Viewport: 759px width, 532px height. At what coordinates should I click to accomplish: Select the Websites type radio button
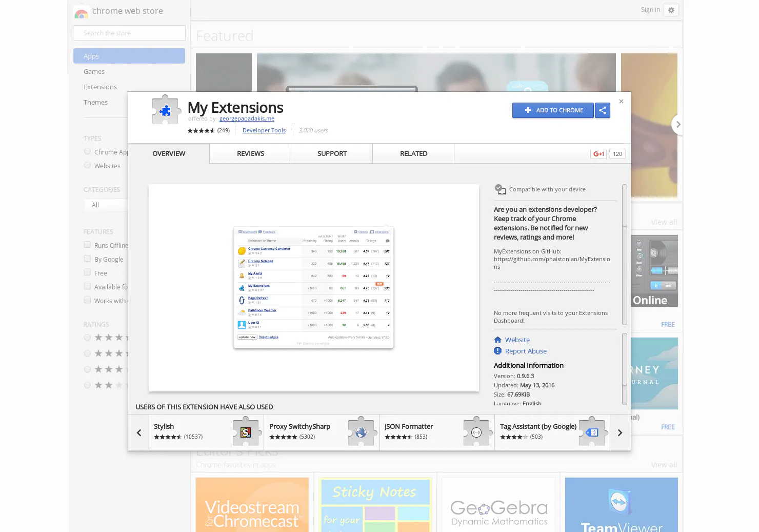[x=87, y=165]
